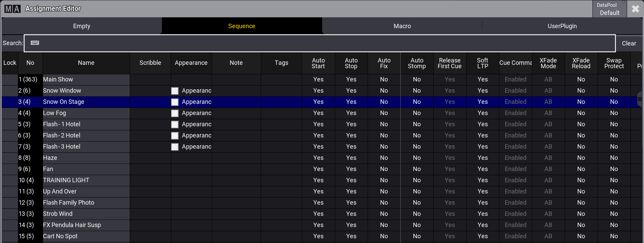Open the DataPool Default dropdown
This screenshot has height=243, width=644.
pyautogui.click(x=609, y=9)
